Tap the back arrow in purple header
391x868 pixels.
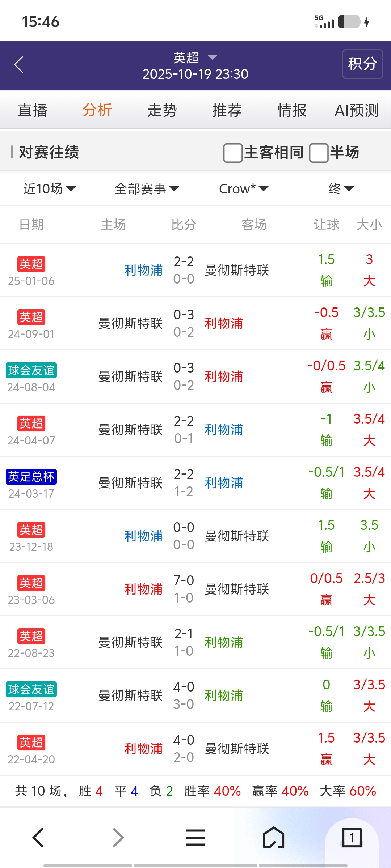[x=19, y=65]
